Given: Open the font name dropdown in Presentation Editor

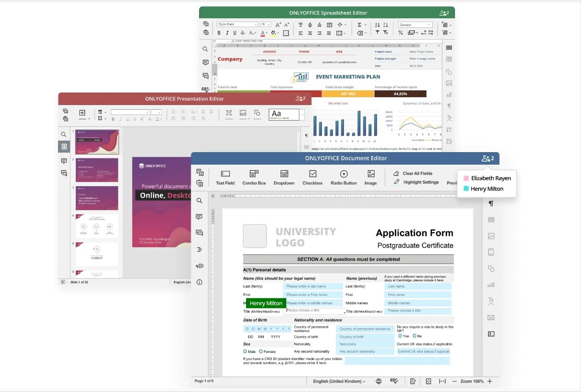Looking at the screenshot, I should (x=131, y=112).
